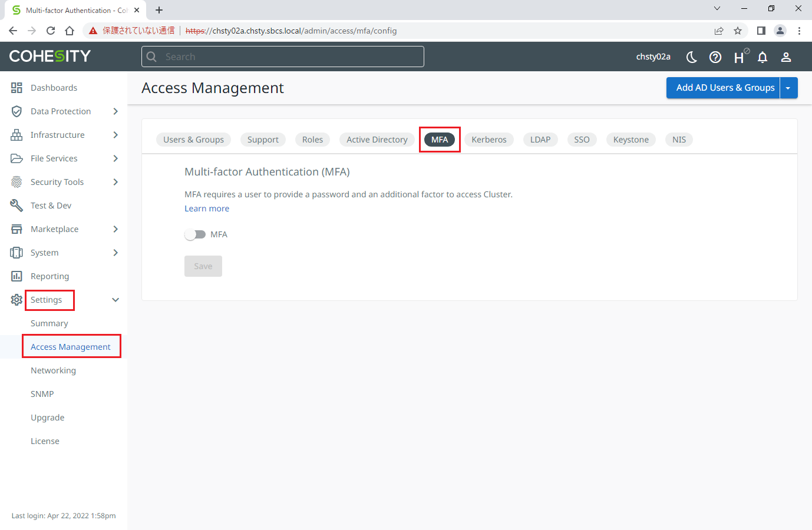Open Test & Dev in sidebar
Image resolution: width=812 pixels, height=530 pixels.
pos(51,206)
